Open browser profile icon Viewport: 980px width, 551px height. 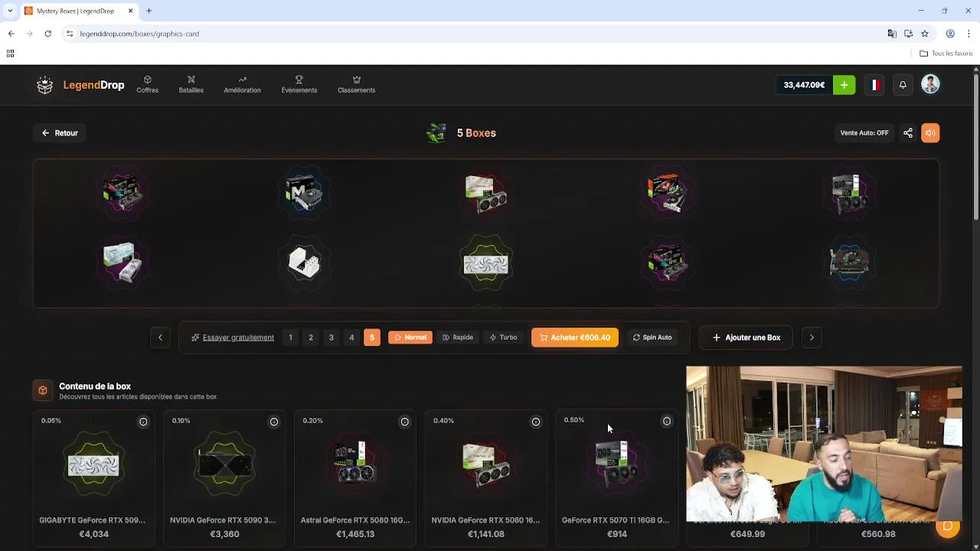pyautogui.click(x=950, y=34)
